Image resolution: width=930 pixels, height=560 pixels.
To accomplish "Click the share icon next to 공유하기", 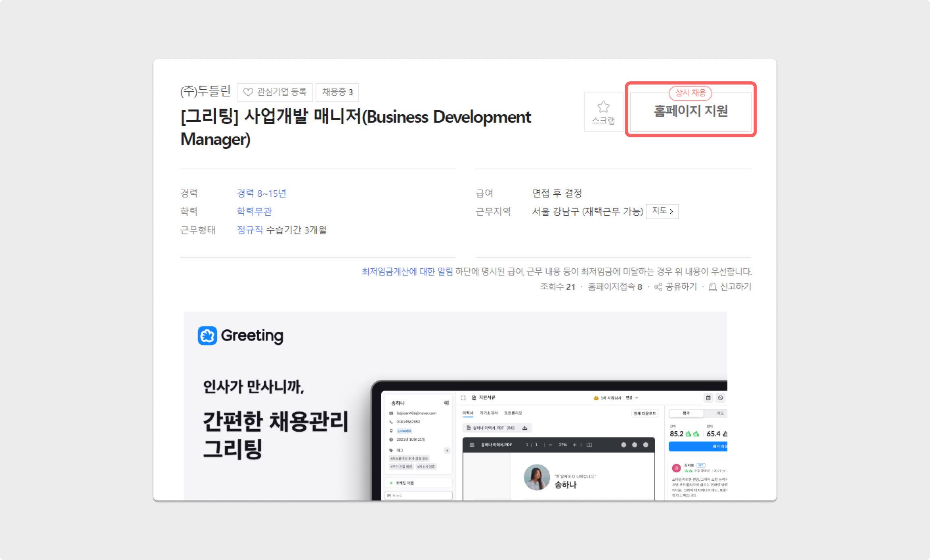I will [x=658, y=287].
